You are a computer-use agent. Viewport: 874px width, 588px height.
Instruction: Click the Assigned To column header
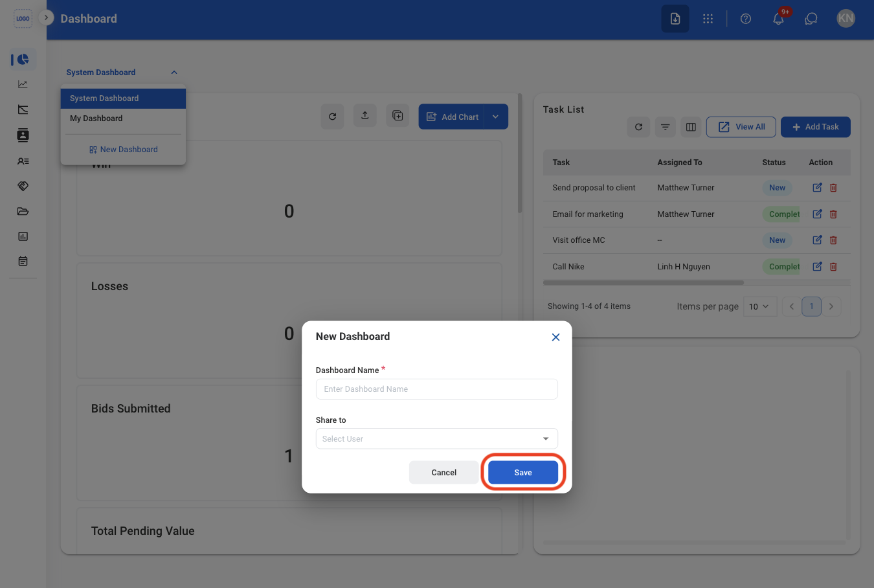[680, 163]
